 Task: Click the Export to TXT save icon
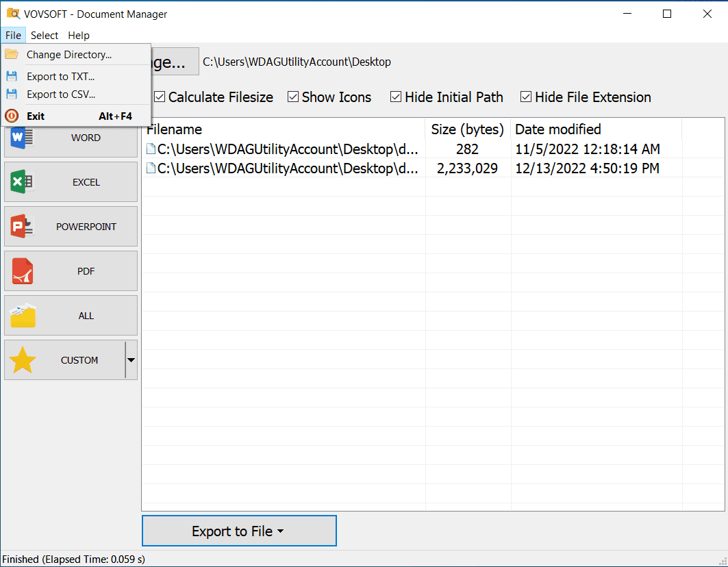point(12,76)
